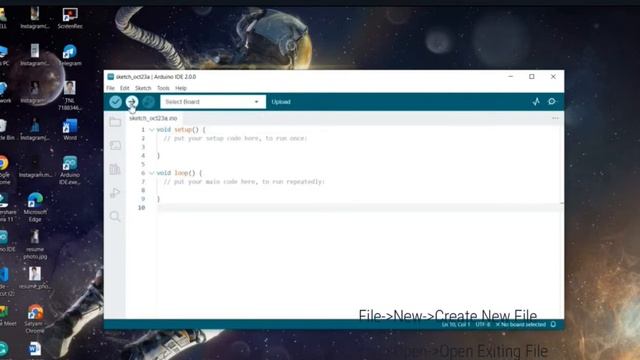
Task: Open the Serial Monitor icon
Action: coord(552,102)
